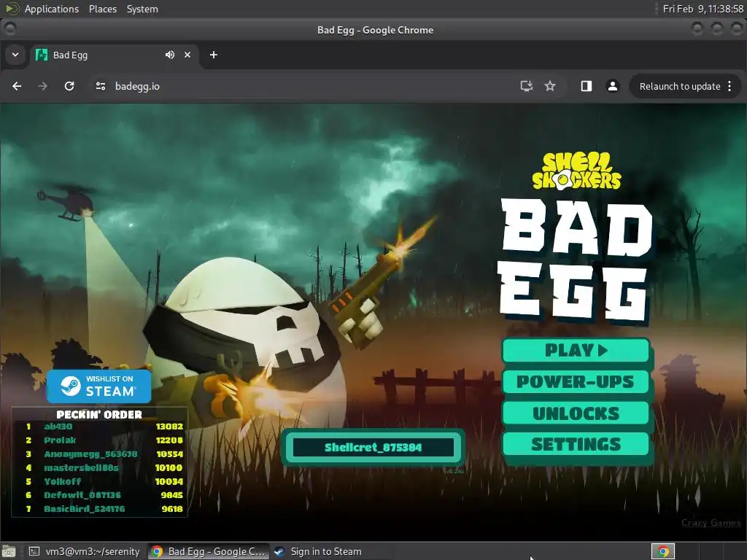Open the Applications menu
Image resolution: width=747 pixels, height=560 pixels.
[52, 9]
